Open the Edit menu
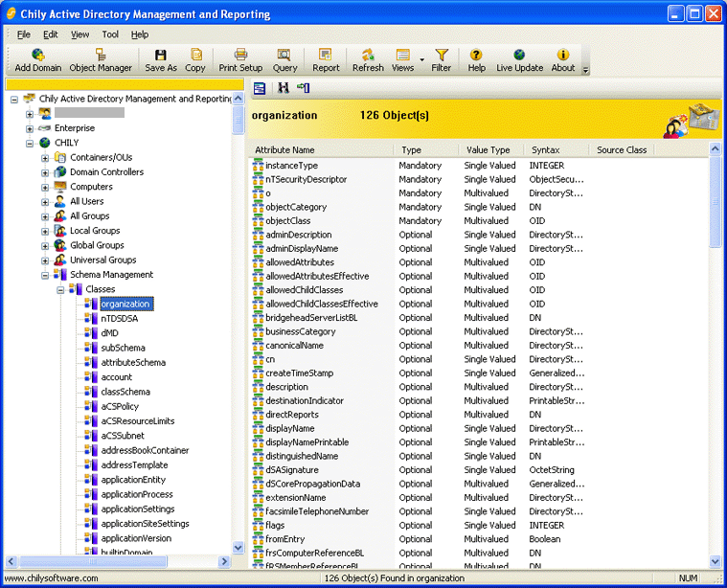727x588 pixels. [x=51, y=34]
